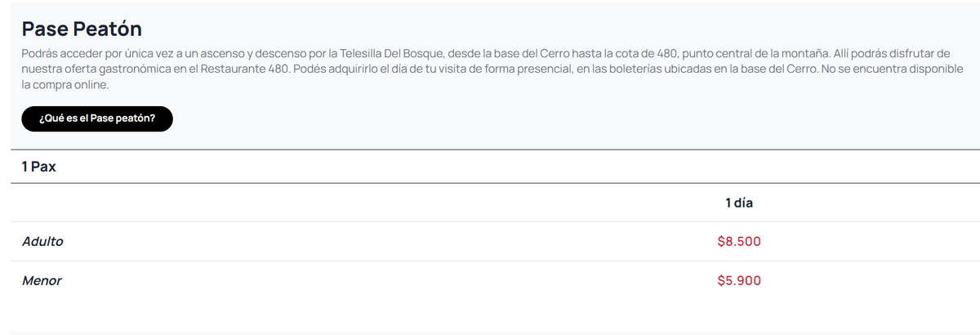Click the '1 Pax' section header
The height and width of the screenshot is (335, 980).
pos(38,167)
